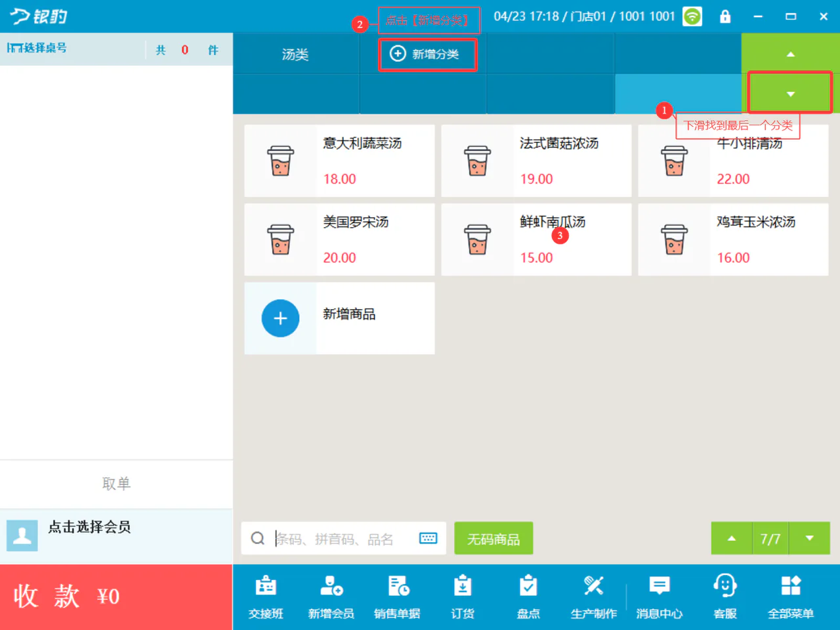Add 意大利蔬菜汤 to the order
This screenshot has height=630, width=840.
click(x=339, y=161)
